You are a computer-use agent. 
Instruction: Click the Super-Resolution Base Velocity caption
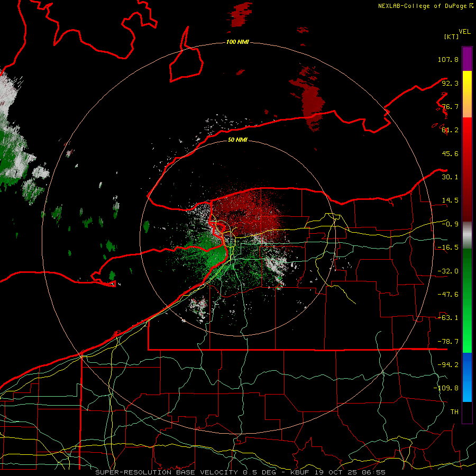click(x=241, y=472)
